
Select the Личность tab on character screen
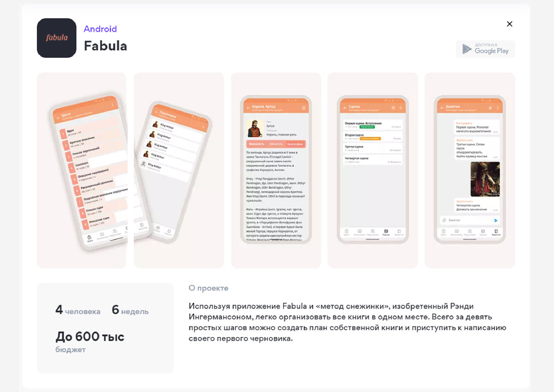(x=276, y=145)
